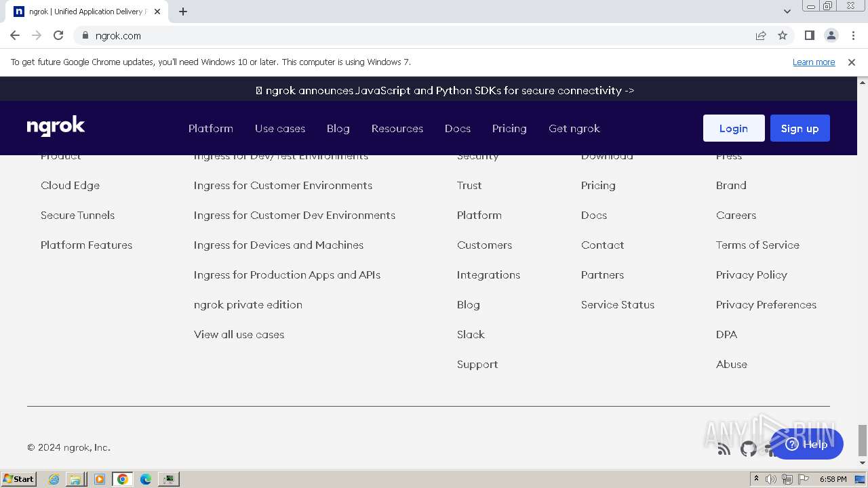Open the Slack footer link
Viewport: 868px width, 488px height.
click(x=471, y=334)
